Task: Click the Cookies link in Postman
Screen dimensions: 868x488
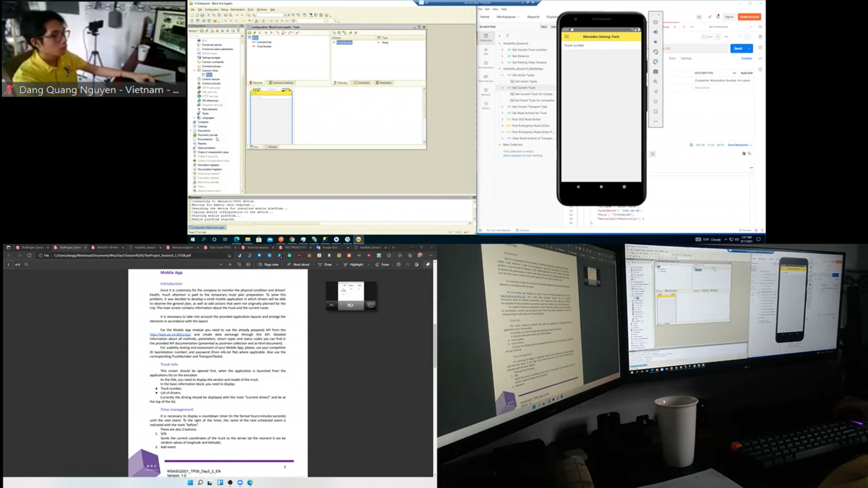Action: click(x=746, y=58)
